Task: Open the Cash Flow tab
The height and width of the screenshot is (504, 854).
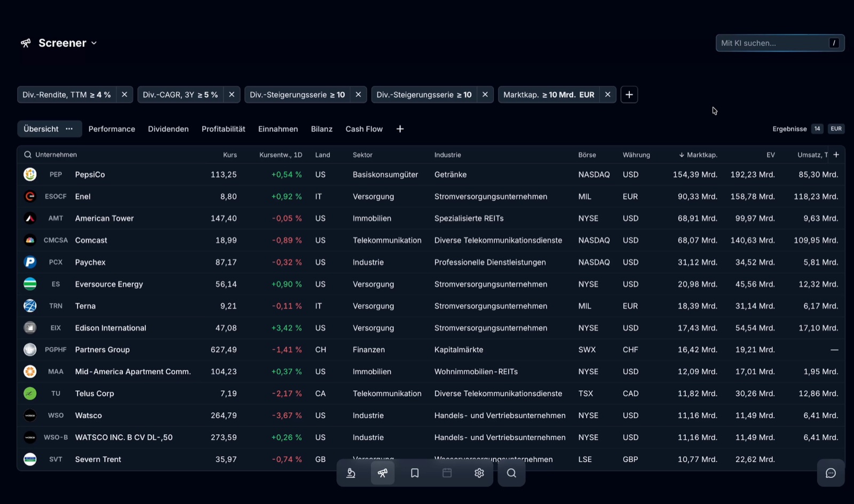Action: point(364,129)
